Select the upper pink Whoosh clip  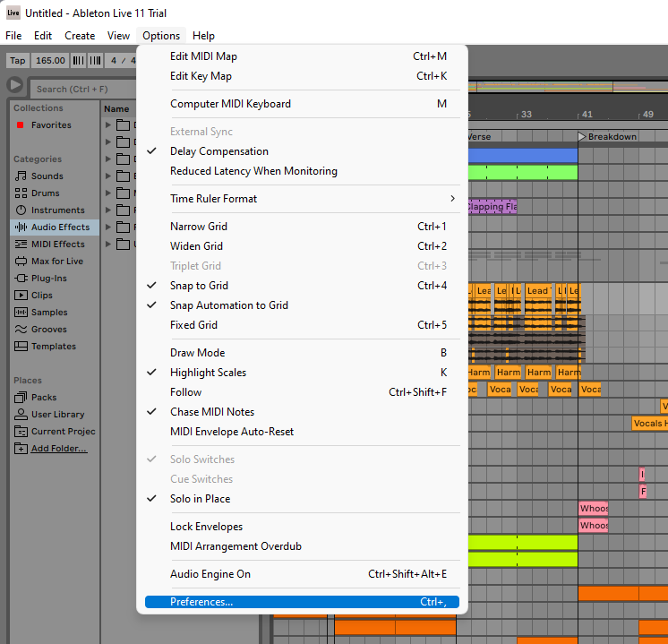tap(593, 508)
